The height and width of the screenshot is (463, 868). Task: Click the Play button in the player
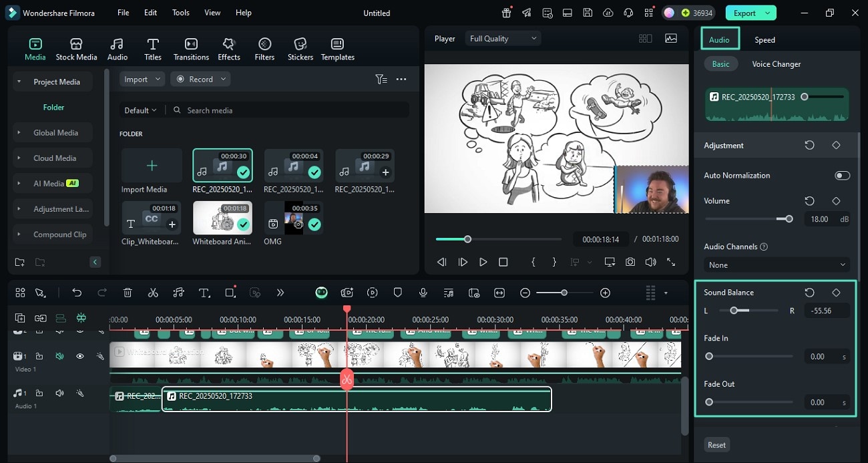[x=483, y=263]
